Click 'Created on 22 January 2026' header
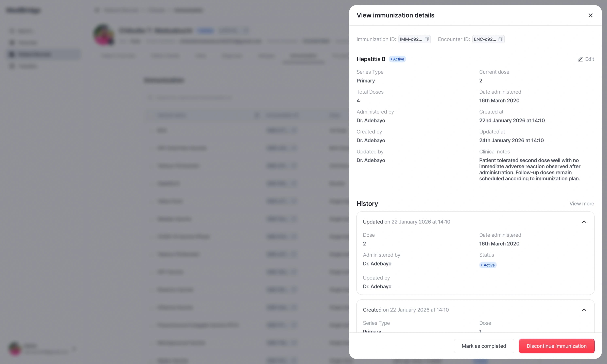 pyautogui.click(x=405, y=310)
